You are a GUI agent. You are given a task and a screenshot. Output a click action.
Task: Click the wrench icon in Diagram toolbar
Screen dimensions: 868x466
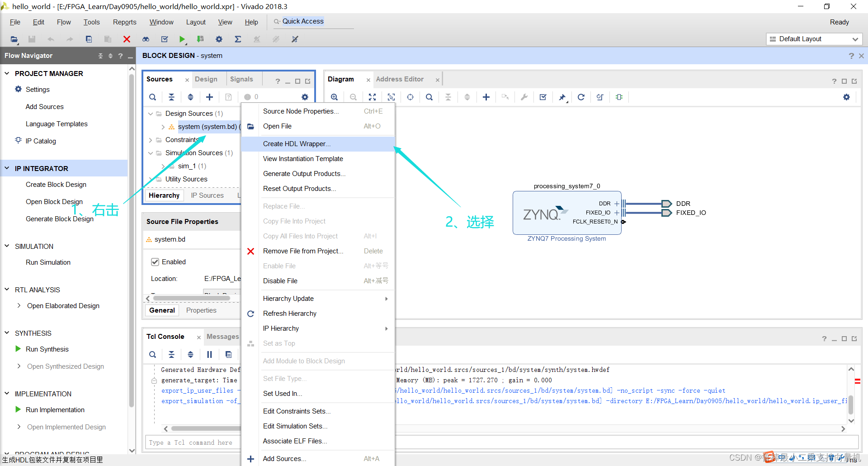(524, 97)
